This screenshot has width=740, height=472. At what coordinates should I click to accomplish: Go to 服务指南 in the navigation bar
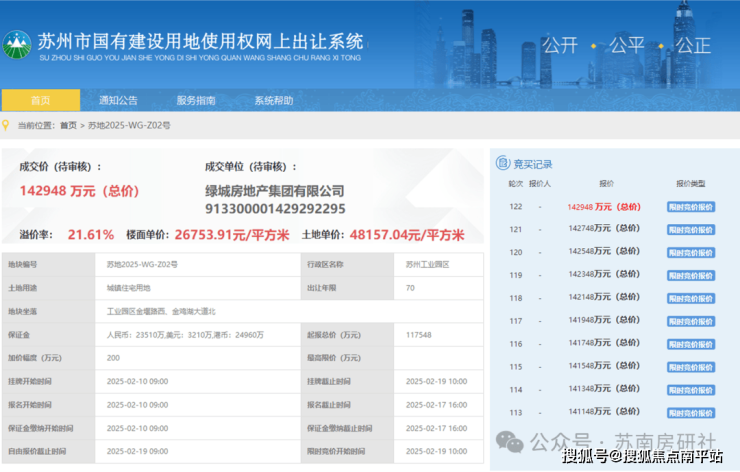pos(196,100)
